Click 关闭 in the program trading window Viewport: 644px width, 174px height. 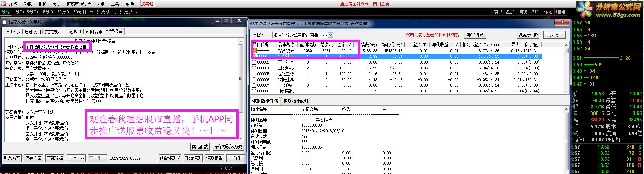click(x=236, y=158)
